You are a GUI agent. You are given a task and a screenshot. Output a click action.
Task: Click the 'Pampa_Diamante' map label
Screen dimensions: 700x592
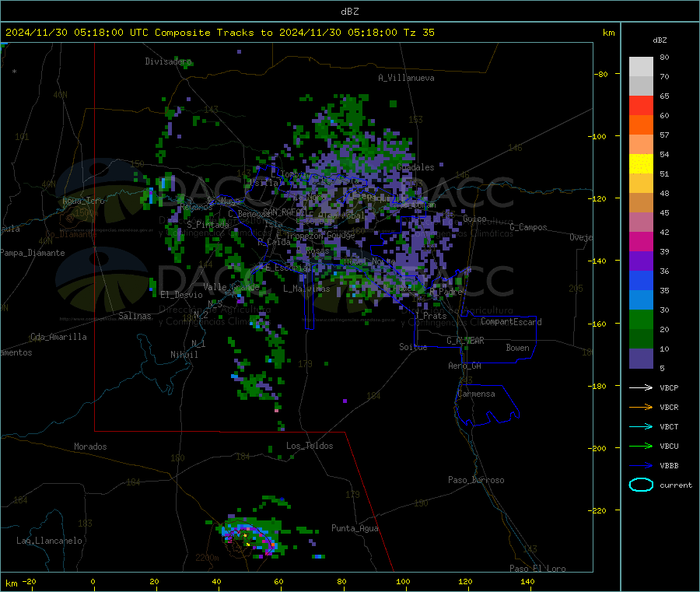[x=33, y=253]
